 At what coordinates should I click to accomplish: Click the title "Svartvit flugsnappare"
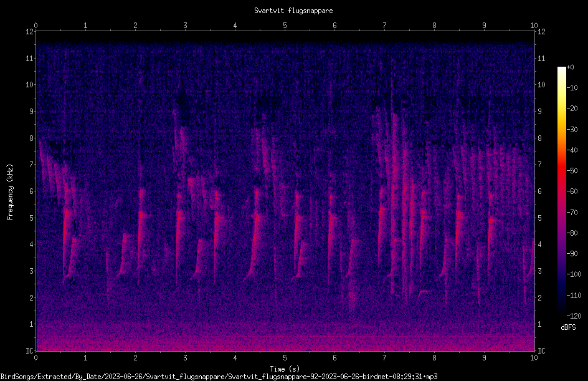coord(293,11)
